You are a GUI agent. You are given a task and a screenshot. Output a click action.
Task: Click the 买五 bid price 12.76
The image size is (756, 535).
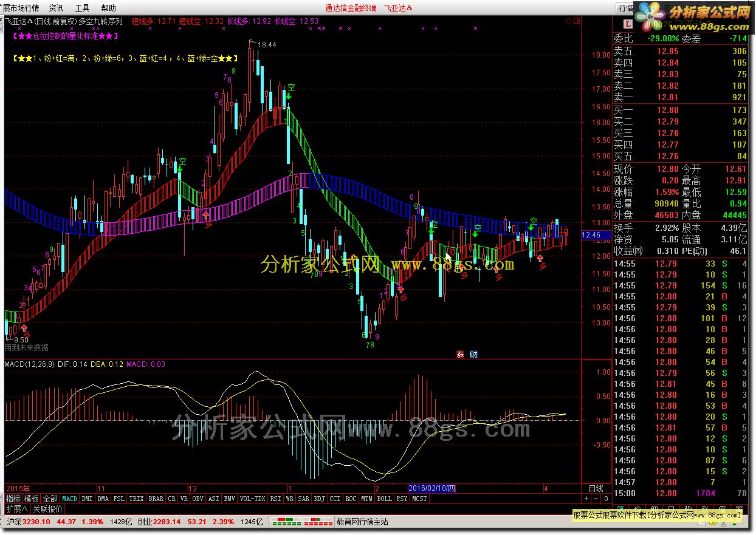point(667,156)
